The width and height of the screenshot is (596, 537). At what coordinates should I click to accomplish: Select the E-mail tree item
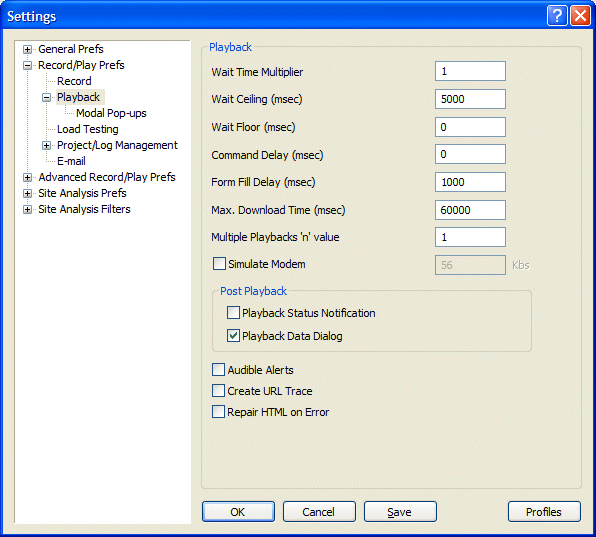point(71,161)
